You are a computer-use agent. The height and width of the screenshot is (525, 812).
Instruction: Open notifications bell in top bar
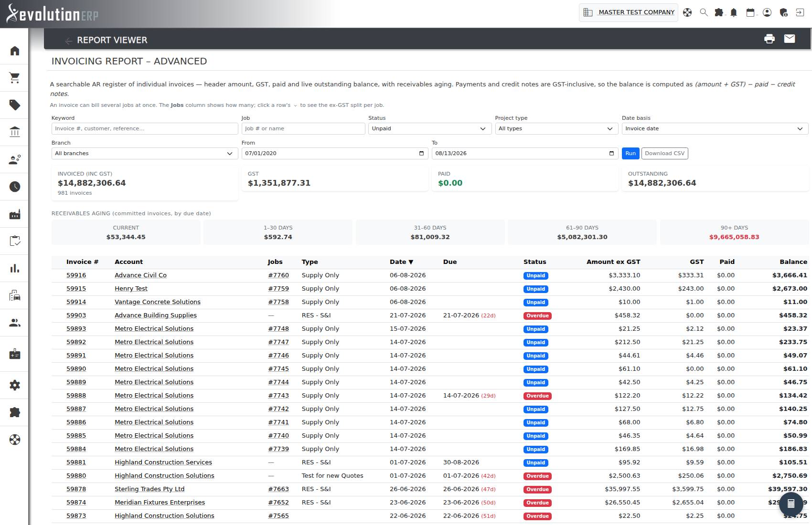pos(734,13)
